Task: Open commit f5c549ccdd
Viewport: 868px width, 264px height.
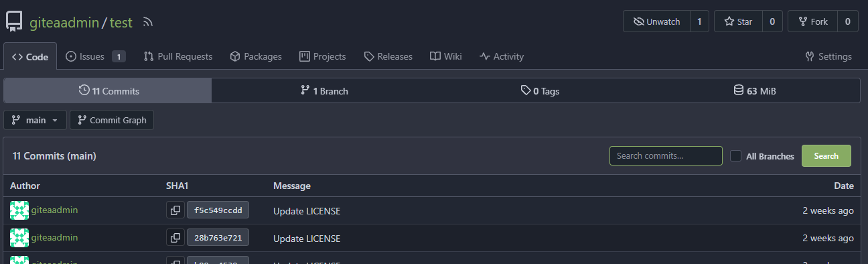Action: (x=218, y=210)
